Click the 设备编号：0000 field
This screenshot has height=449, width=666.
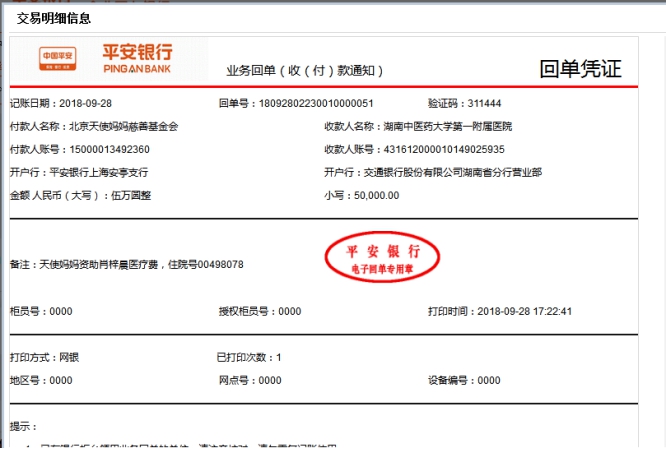[x=464, y=380]
